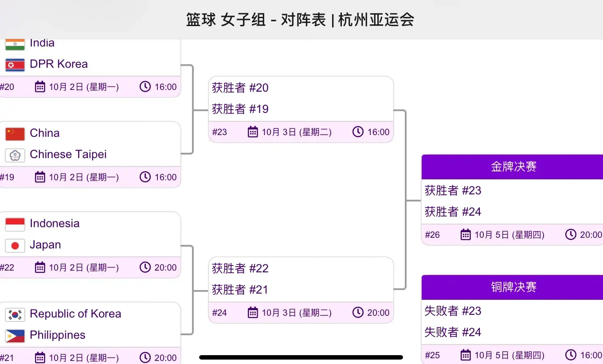Open the 铜牌决赛 header

click(x=513, y=287)
